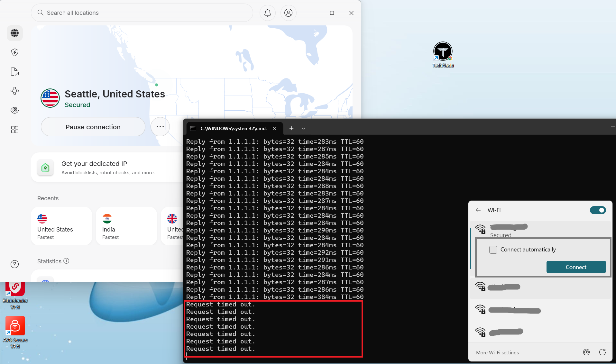Click the Statistics info icon
The image size is (616, 364).
(x=66, y=261)
